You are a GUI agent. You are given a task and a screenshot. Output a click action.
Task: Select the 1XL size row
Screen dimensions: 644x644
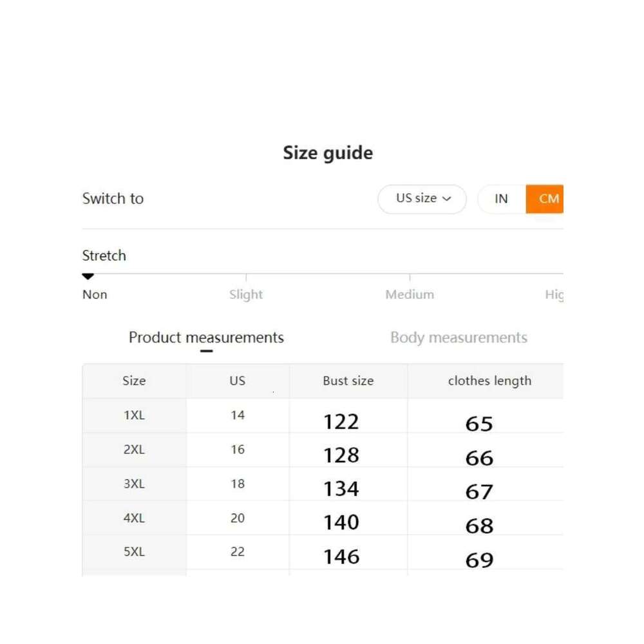134,415
